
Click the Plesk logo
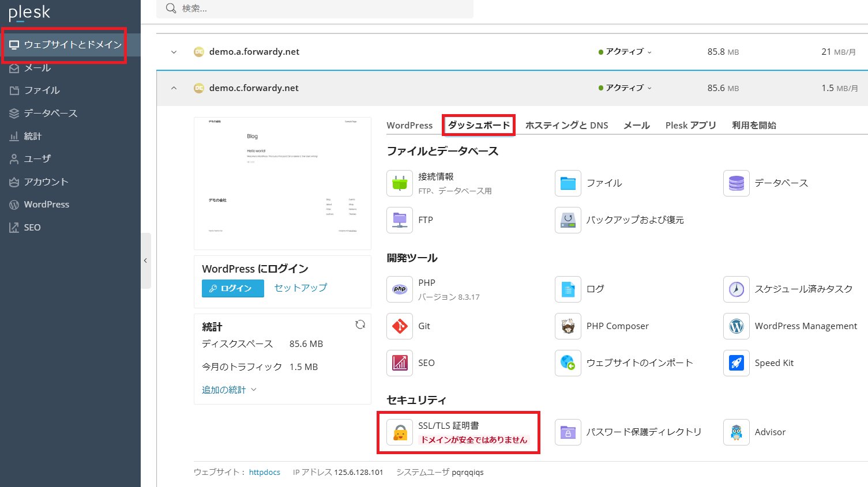point(29,13)
